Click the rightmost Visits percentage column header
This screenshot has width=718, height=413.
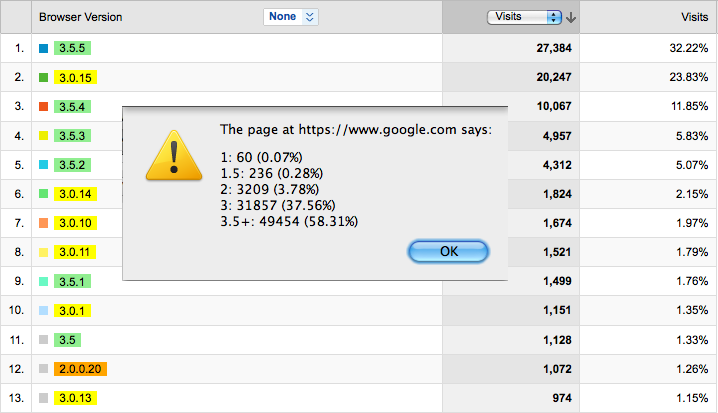694,17
